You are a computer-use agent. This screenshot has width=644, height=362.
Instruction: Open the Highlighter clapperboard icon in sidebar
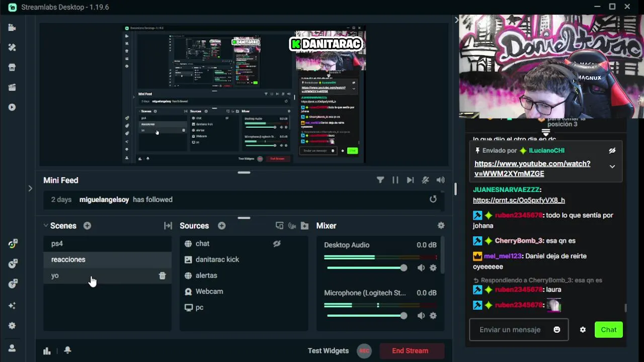click(12, 87)
